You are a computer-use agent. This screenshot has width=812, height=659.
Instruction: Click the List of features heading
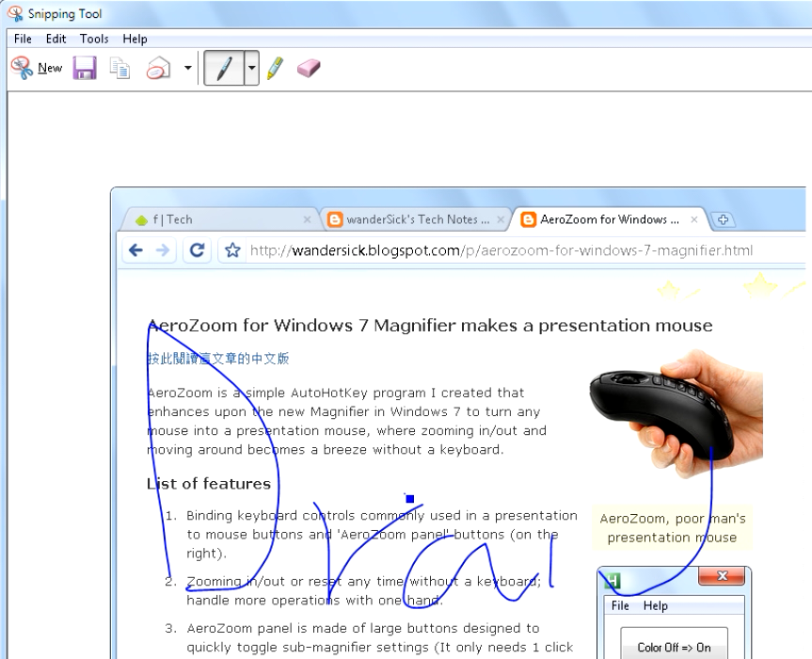209,484
